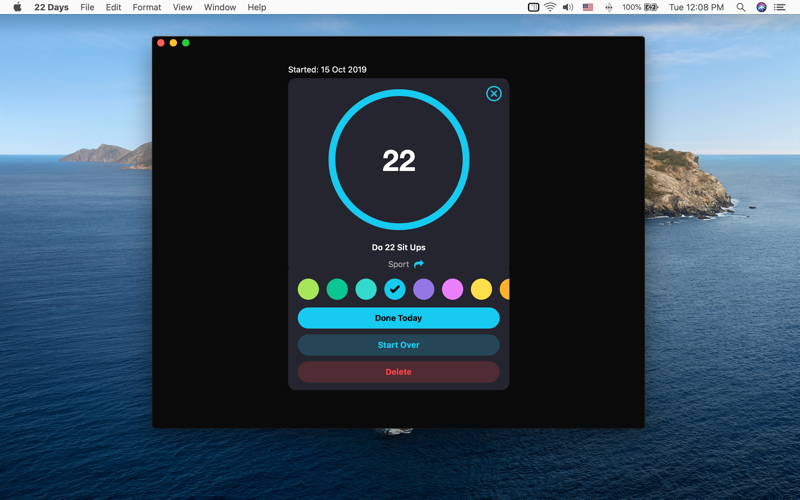Screen dimensions: 800x500
Task: Select the pink color swatch
Action: (x=453, y=289)
